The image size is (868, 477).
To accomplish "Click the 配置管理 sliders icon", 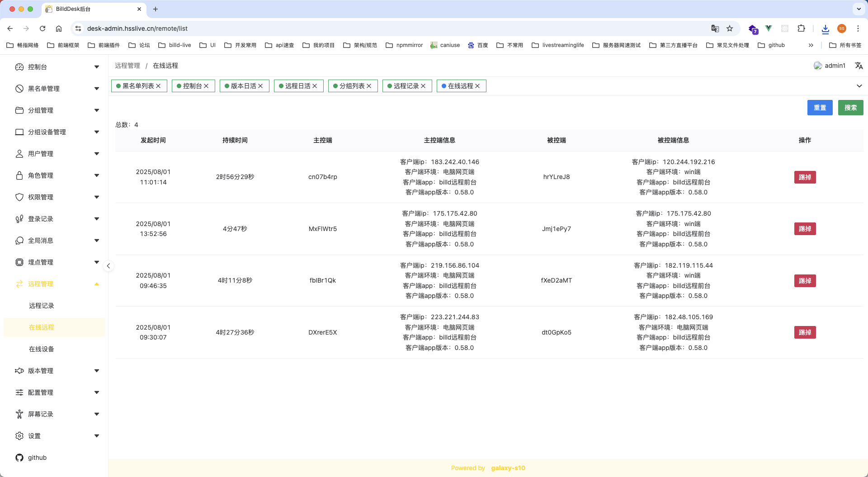I will [x=19, y=392].
